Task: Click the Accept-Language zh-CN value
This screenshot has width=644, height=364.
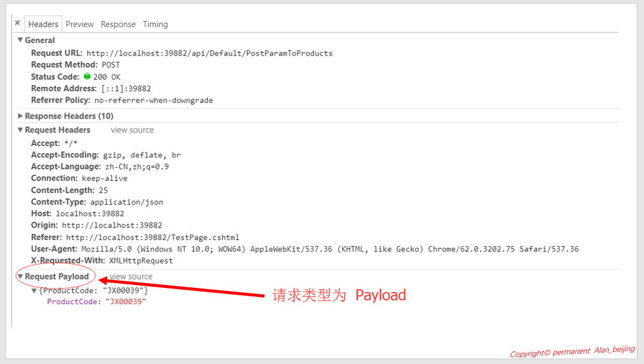Action: 137,166
